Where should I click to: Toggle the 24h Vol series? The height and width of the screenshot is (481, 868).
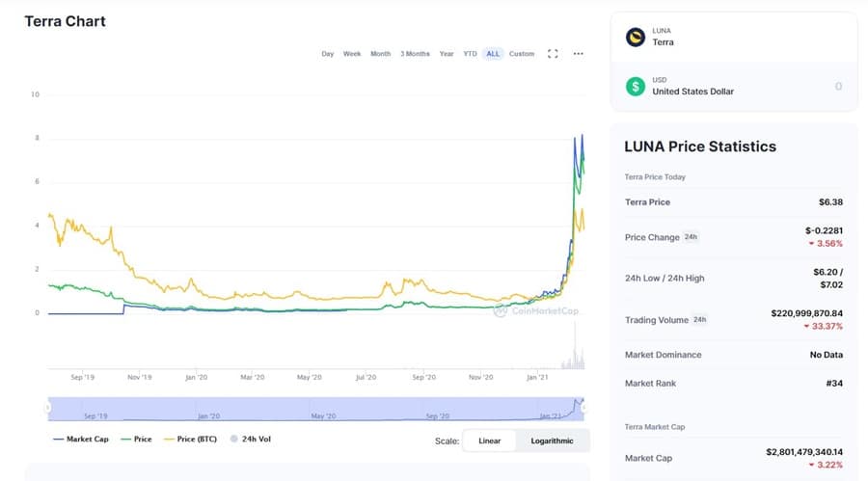(x=251, y=440)
